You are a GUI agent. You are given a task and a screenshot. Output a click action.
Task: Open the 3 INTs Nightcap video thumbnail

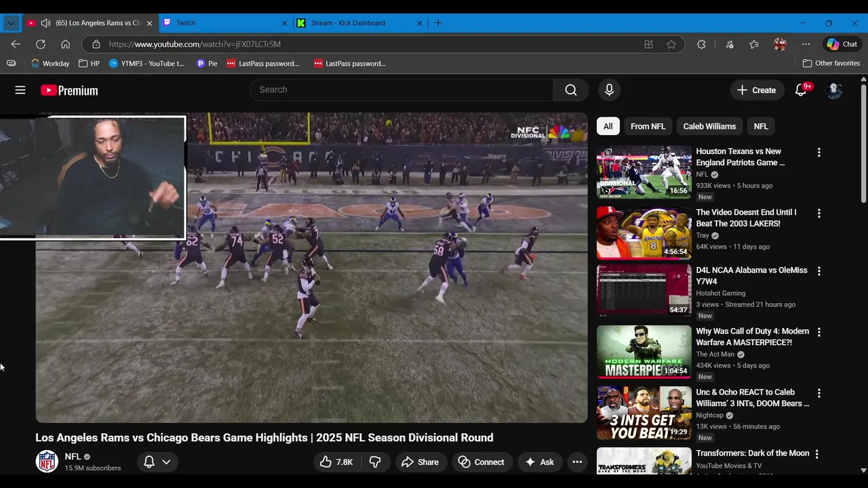click(x=644, y=413)
